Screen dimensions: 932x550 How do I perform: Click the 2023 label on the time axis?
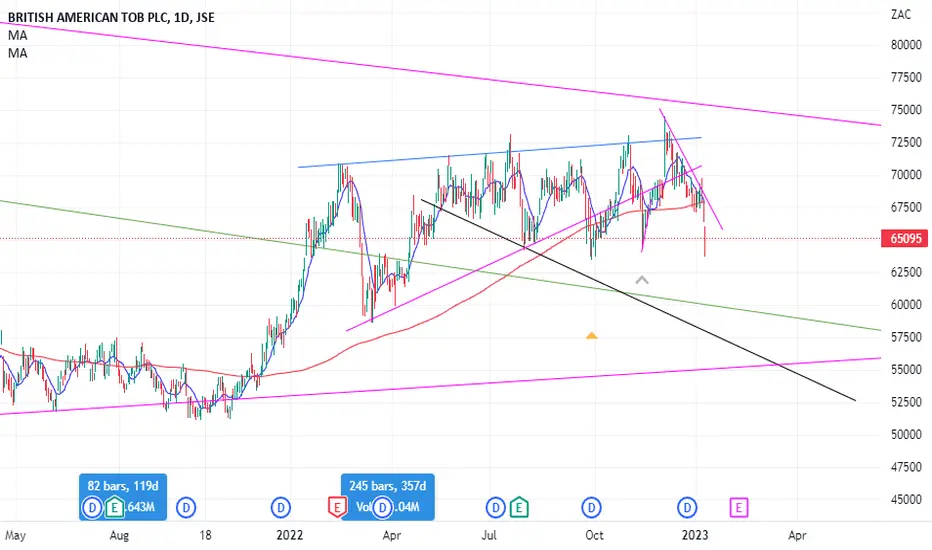pos(695,535)
